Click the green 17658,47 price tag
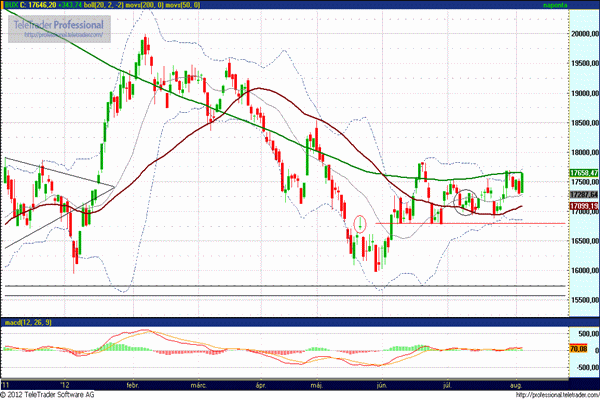The width and height of the screenshot is (600, 400). coord(582,173)
